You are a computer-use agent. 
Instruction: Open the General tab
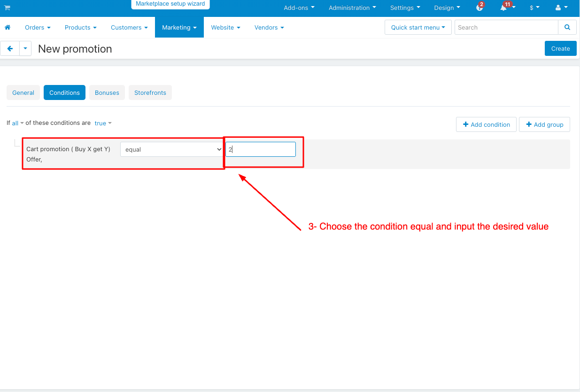[x=23, y=92]
